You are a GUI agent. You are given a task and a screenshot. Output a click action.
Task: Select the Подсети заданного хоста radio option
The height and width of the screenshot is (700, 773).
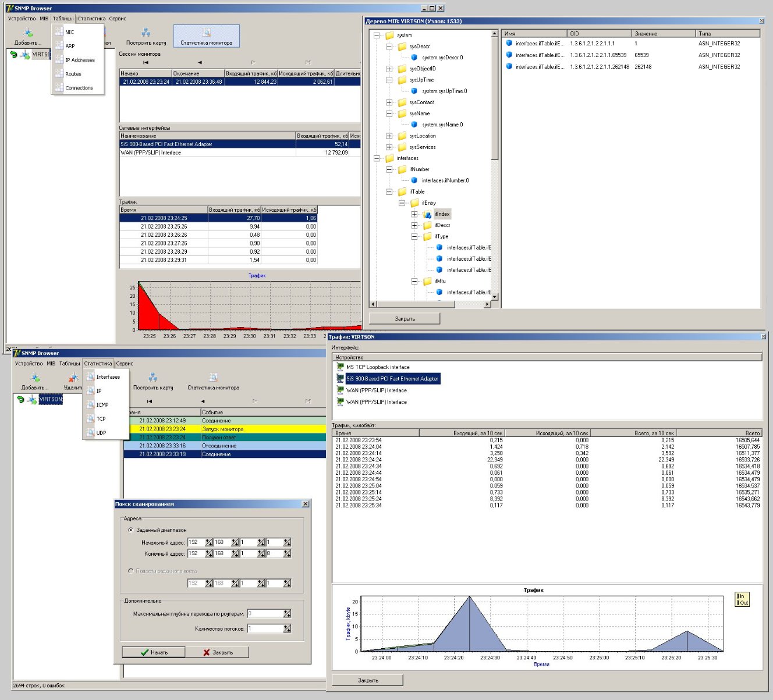pos(130,571)
